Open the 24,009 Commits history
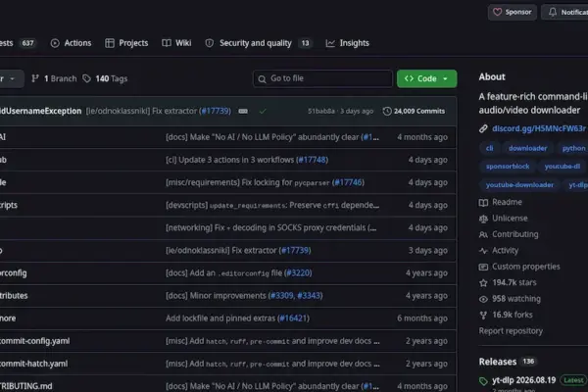 click(x=414, y=111)
